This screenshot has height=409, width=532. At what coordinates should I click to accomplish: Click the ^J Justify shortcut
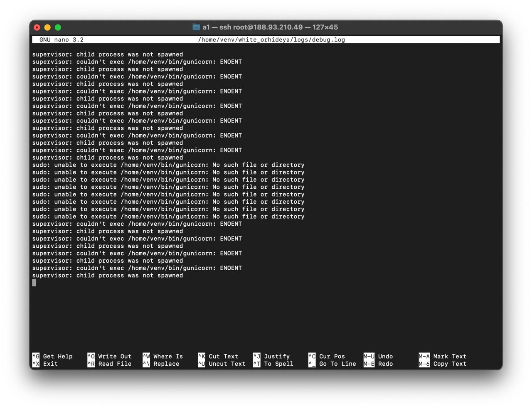[x=271, y=357]
